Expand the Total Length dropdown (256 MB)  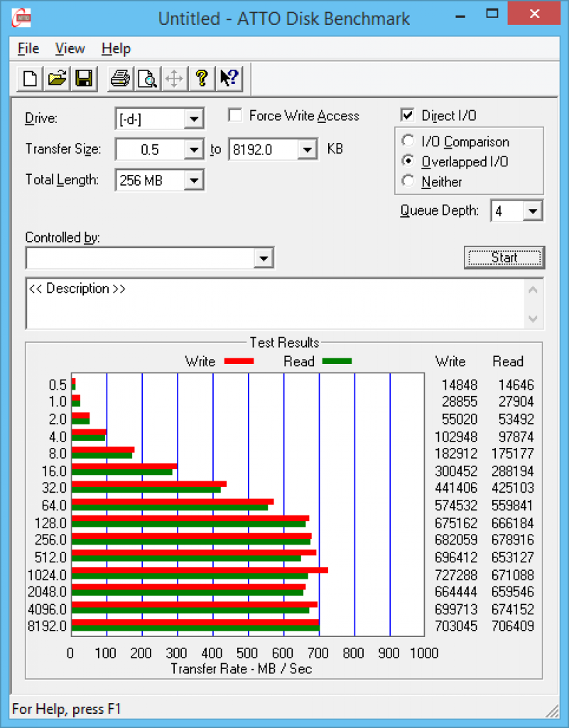pyautogui.click(x=194, y=180)
